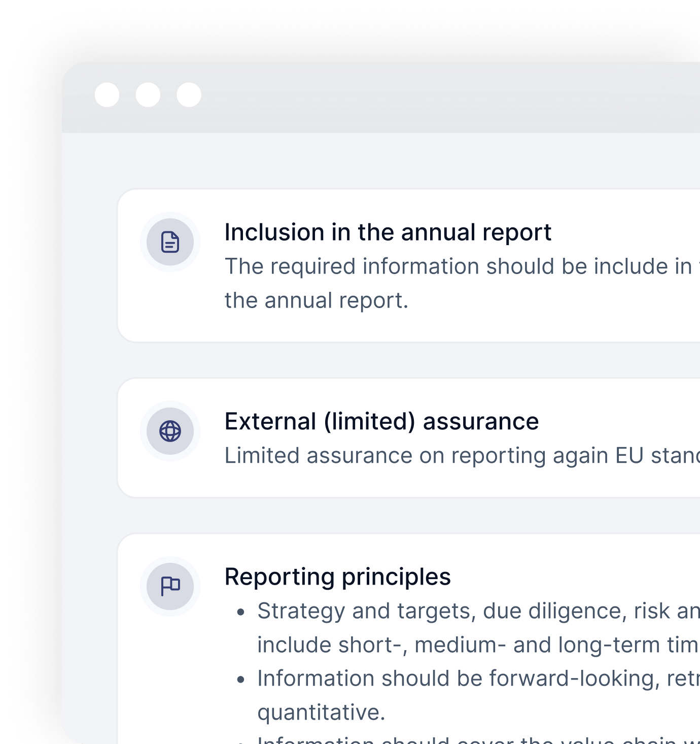Click the flag icon beside Reporting principles
700x744 pixels.
click(x=170, y=586)
